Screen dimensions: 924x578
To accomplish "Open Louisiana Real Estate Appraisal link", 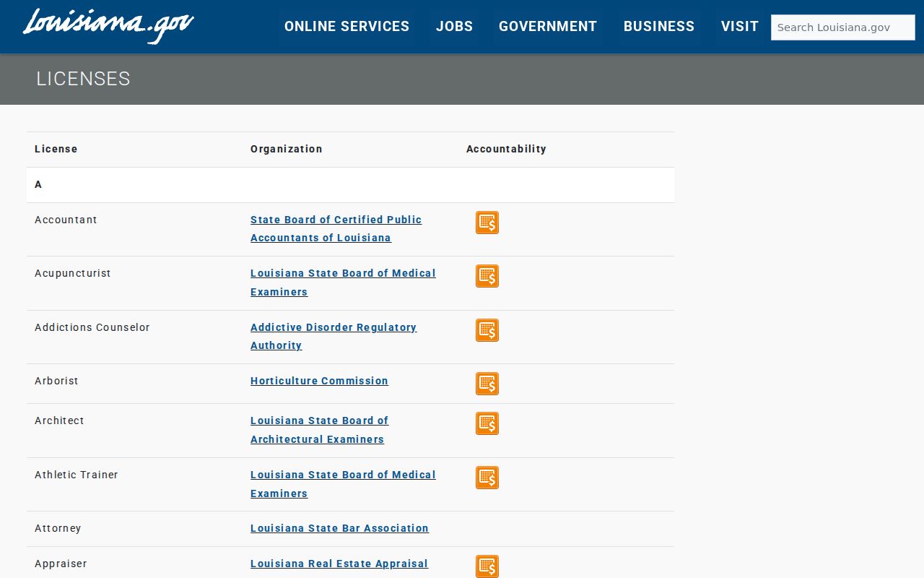I will tap(339, 564).
